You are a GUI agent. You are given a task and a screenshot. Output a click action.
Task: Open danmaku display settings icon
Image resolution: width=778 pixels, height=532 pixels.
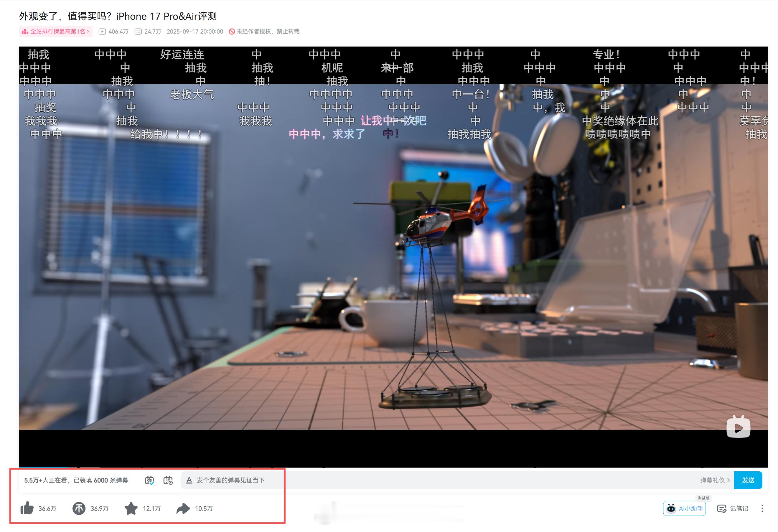(168, 480)
